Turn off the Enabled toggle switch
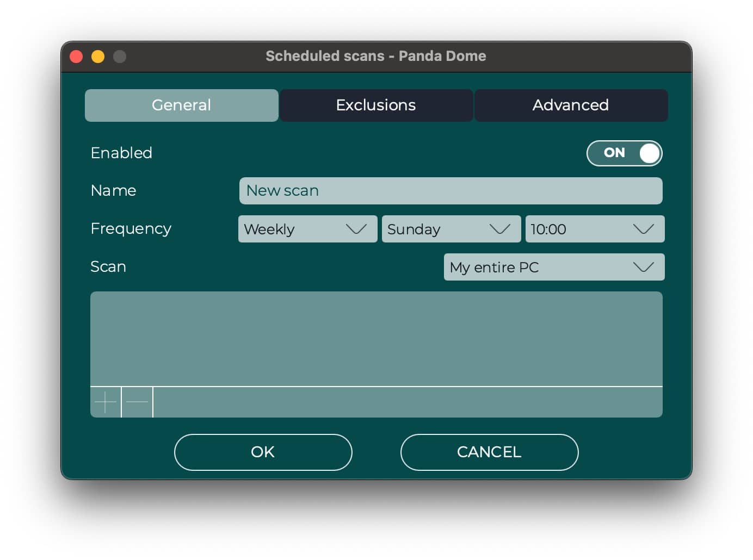 624,153
